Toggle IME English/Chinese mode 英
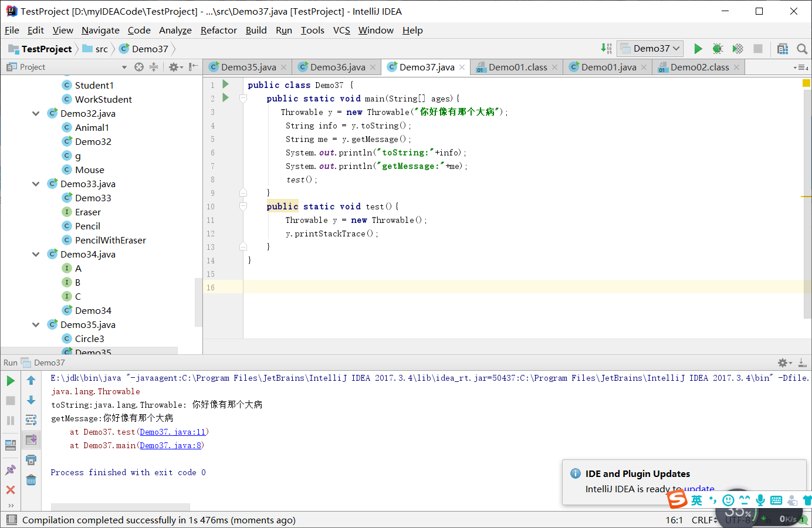812x528 pixels. pyautogui.click(x=696, y=500)
